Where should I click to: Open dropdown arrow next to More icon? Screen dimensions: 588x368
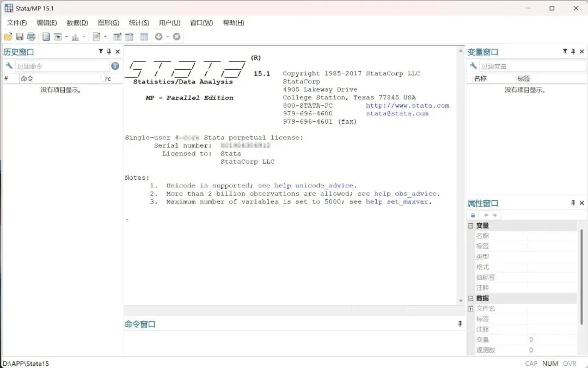click(168, 37)
